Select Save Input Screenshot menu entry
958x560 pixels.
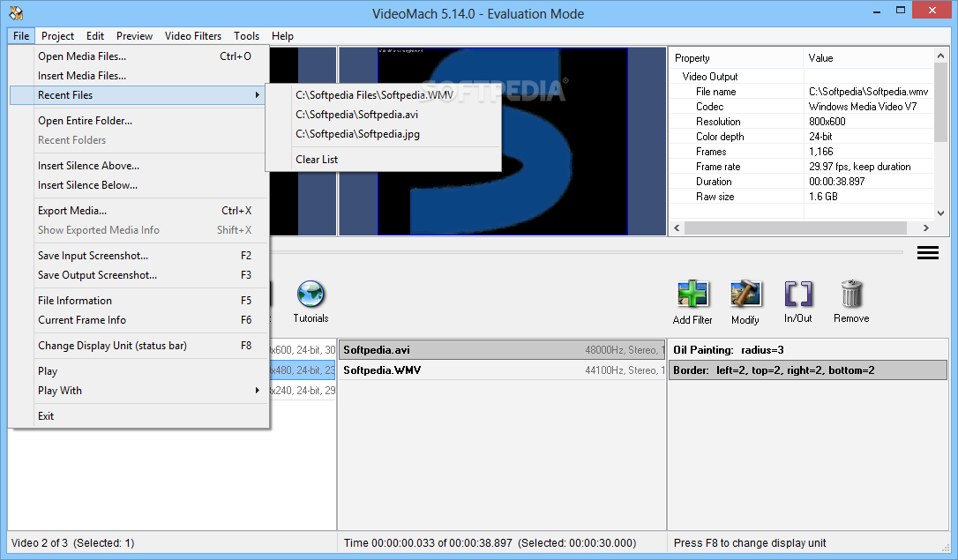pos(138,256)
